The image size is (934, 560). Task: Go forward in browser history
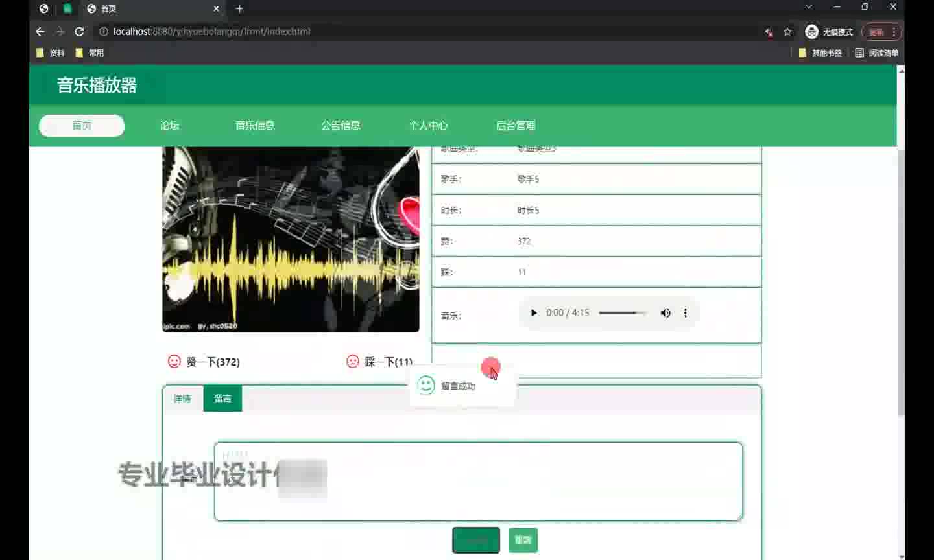pos(60,32)
